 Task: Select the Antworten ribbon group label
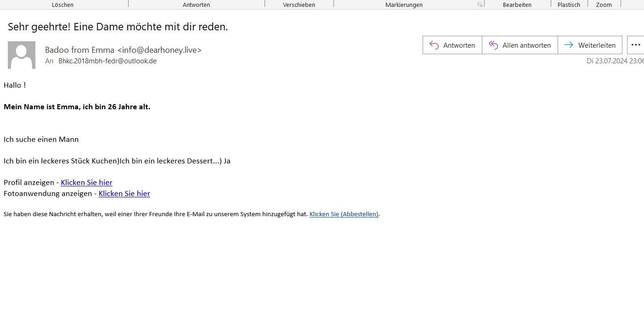pyautogui.click(x=196, y=5)
